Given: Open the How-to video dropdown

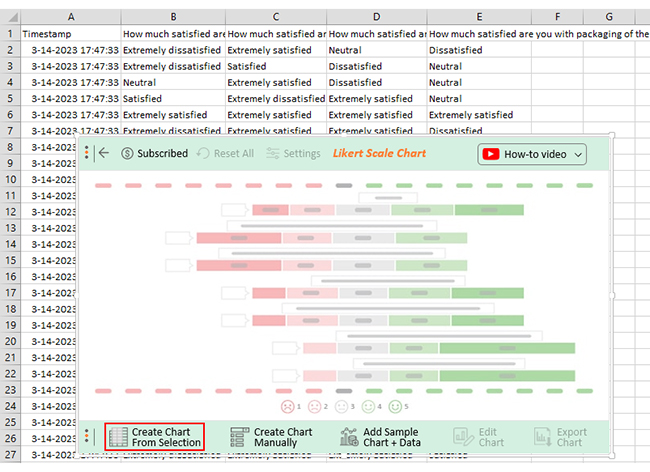Looking at the screenshot, I should click(532, 154).
